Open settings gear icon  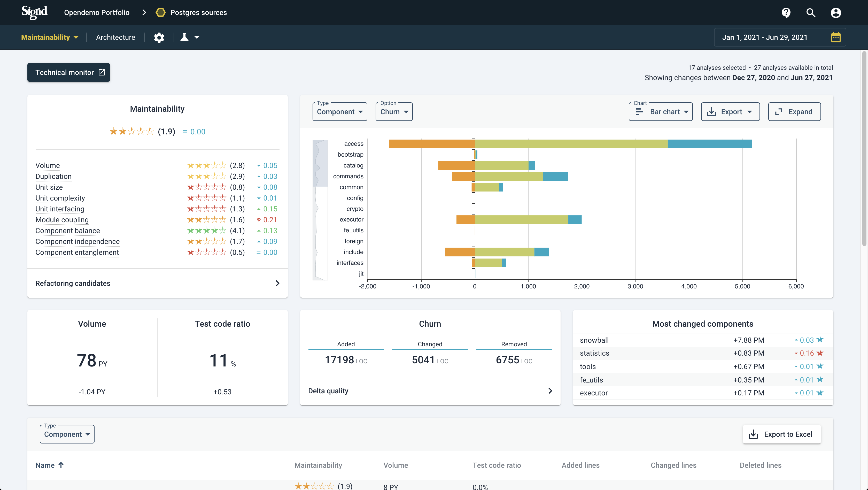tap(159, 37)
